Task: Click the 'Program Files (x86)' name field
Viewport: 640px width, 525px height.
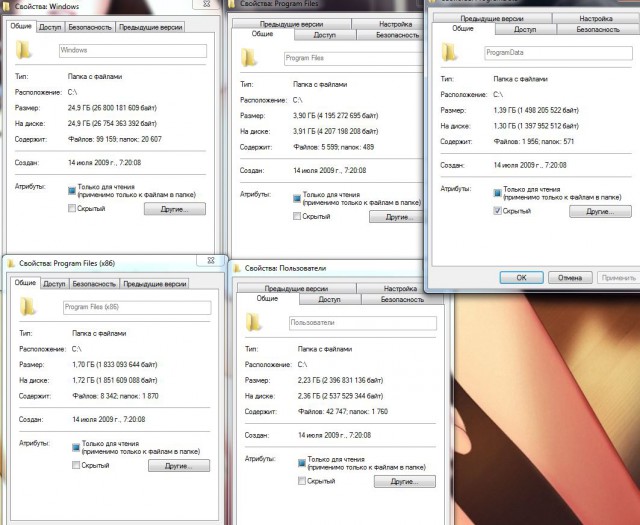Action: [x=137, y=307]
